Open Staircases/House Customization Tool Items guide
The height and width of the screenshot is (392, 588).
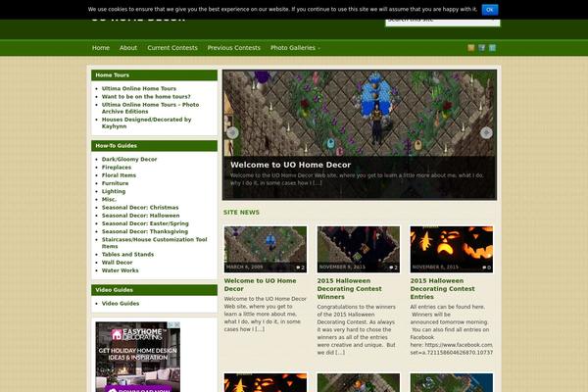[154, 243]
